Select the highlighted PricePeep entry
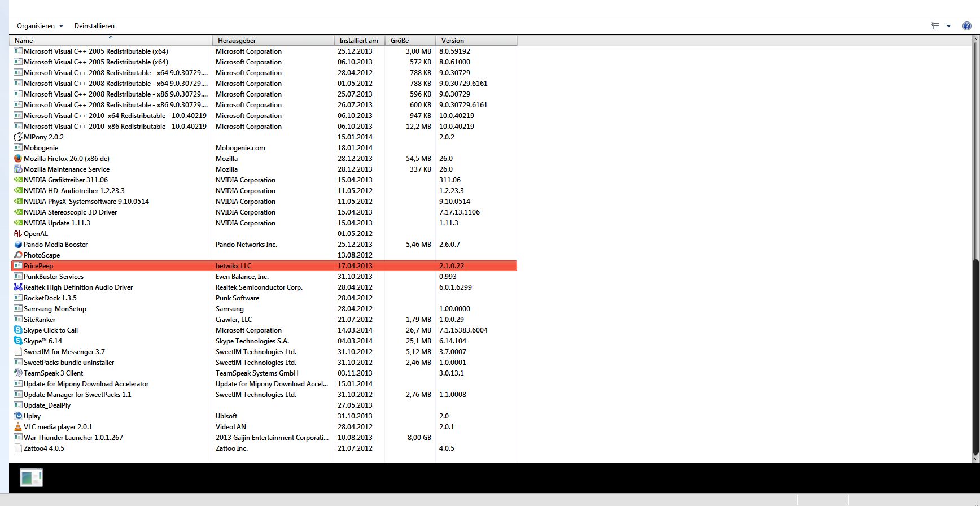This screenshot has width=980, height=506. pyautogui.click(x=38, y=266)
